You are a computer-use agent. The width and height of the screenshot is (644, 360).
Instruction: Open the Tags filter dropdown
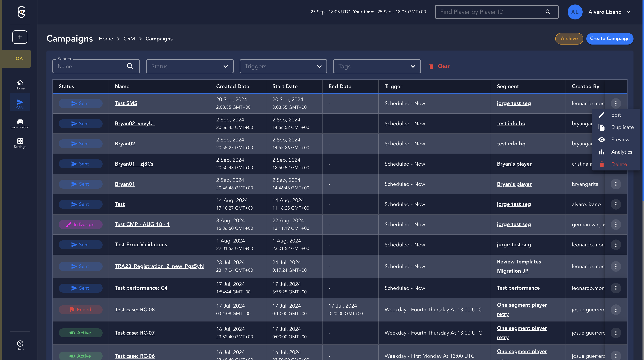[x=376, y=66]
